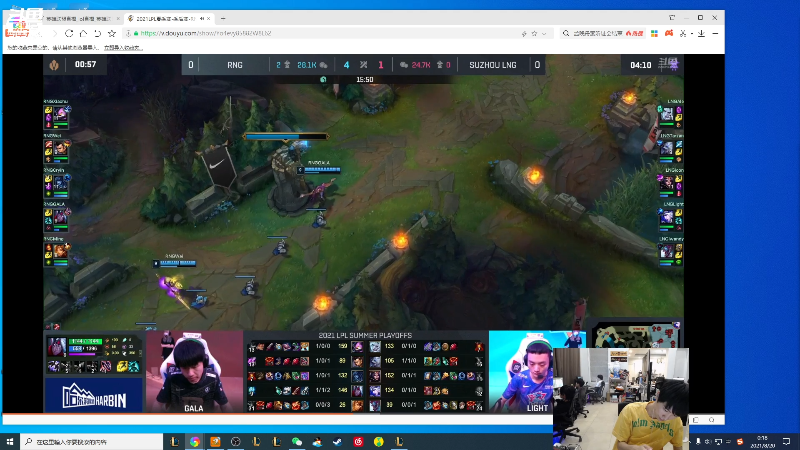Open the colorful browser icon in taskbar
Screen dimensions: 800x450
[x=195, y=441]
